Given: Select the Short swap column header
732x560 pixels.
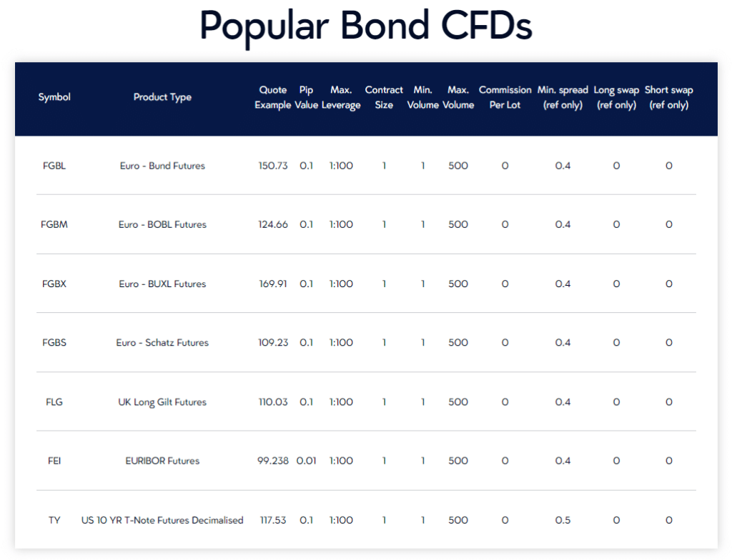Looking at the screenshot, I should coord(668,97).
